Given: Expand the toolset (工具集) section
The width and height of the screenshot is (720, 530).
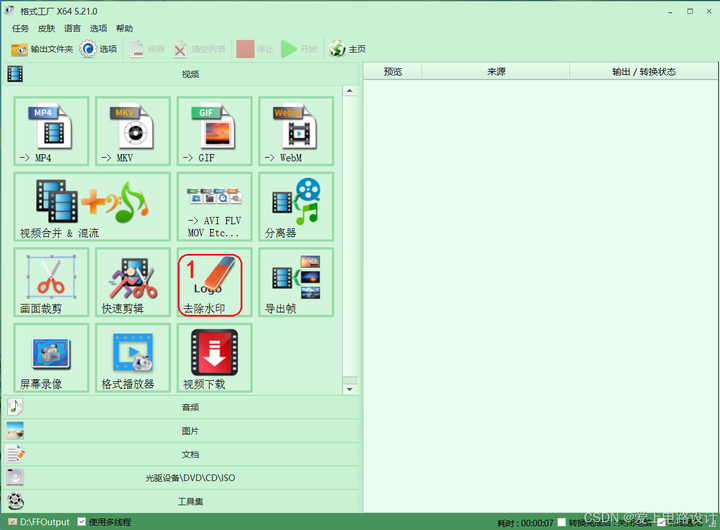Looking at the screenshot, I should pyautogui.click(x=181, y=501).
